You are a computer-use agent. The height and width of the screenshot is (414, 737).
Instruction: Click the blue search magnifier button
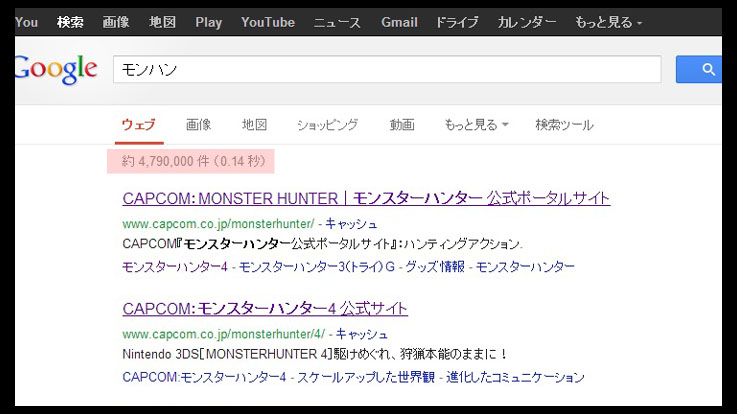[x=698, y=70]
